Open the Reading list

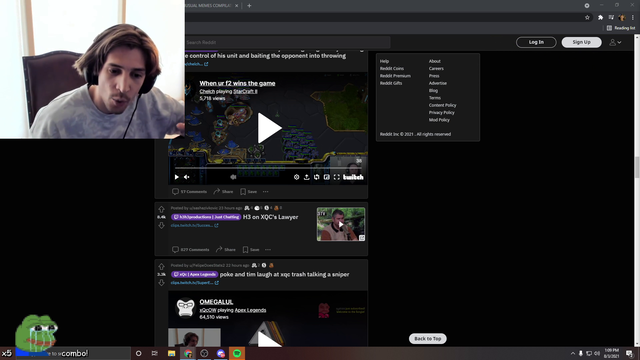pos(621,28)
